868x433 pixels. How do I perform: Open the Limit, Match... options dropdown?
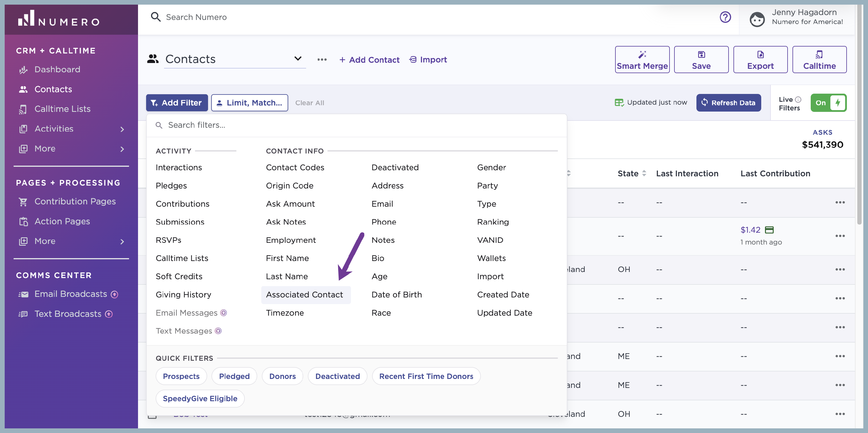point(249,103)
